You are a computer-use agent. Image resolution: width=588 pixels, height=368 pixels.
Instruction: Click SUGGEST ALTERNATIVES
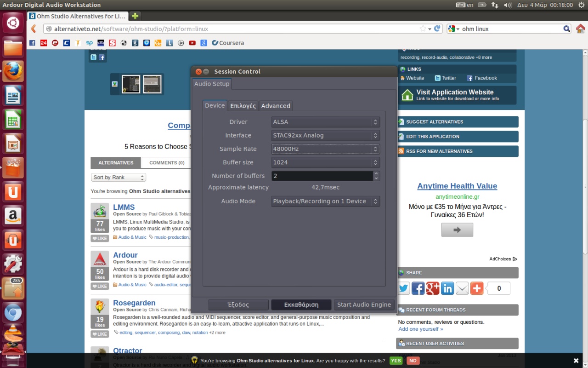tap(457, 122)
